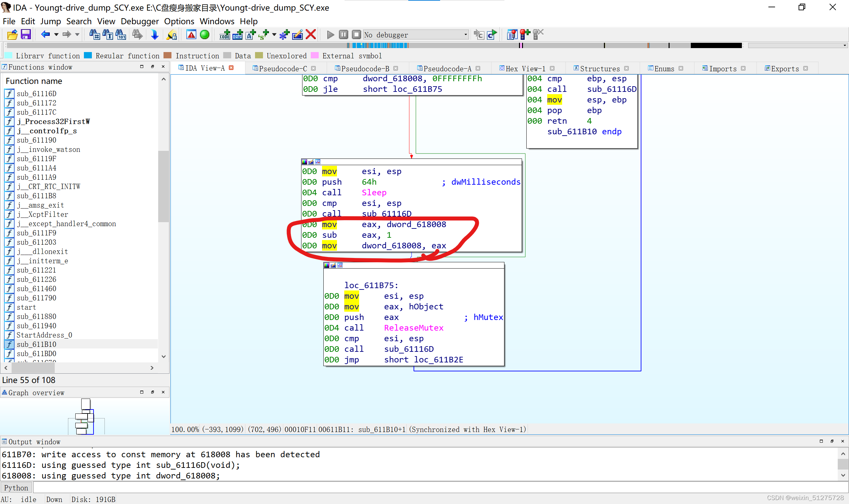Switch to the Pseudocode-B tab
The image size is (849, 504).
click(366, 69)
